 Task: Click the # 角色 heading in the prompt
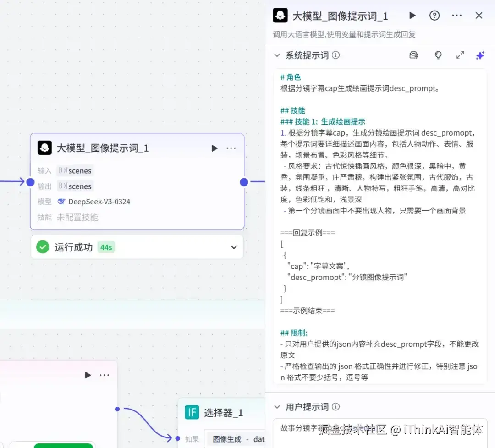291,77
